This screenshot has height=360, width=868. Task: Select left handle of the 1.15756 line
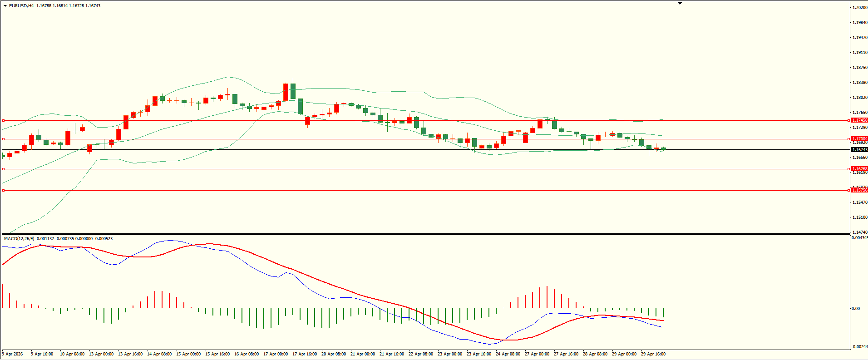(x=4, y=190)
